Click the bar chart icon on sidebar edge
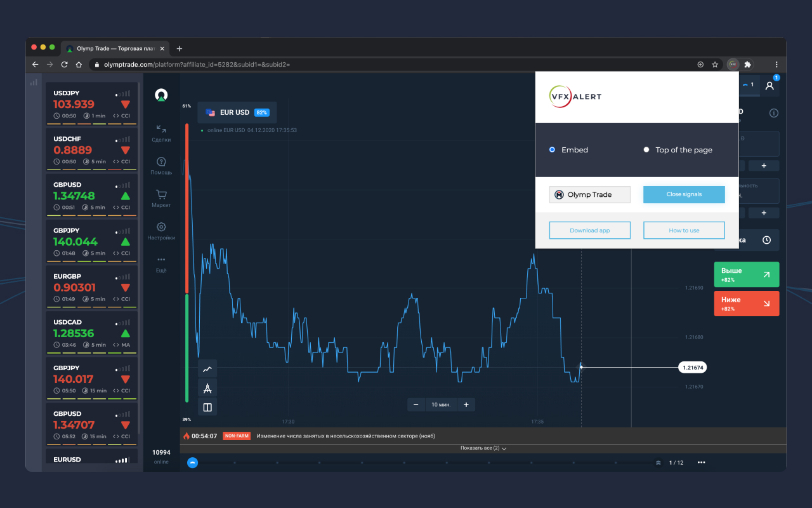The height and width of the screenshot is (508, 812). coord(34,82)
